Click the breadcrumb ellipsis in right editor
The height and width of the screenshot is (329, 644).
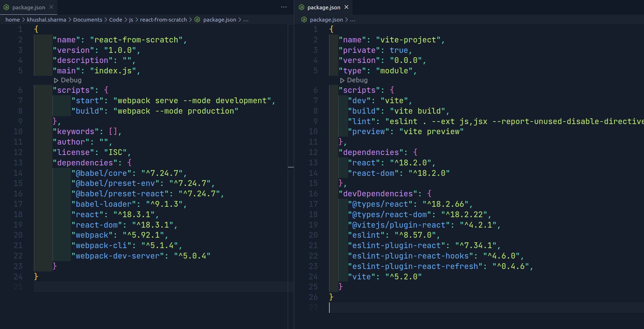353,20
